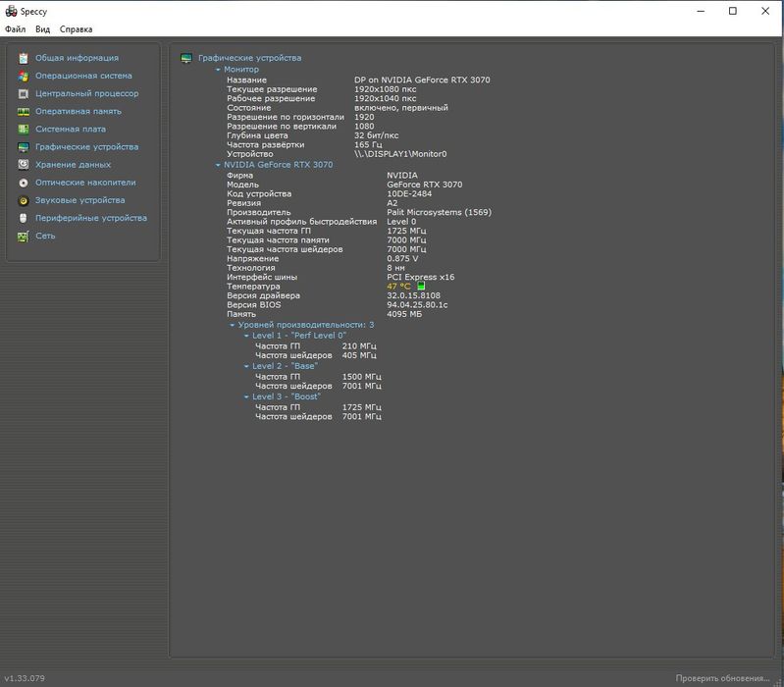Open Сеть section link
The width and height of the screenshot is (784, 687).
45,236
